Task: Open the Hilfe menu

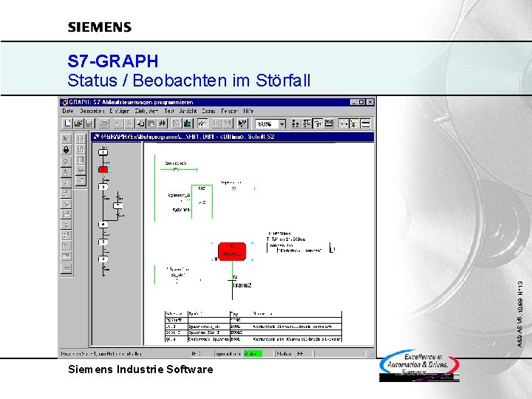Action: [248, 111]
